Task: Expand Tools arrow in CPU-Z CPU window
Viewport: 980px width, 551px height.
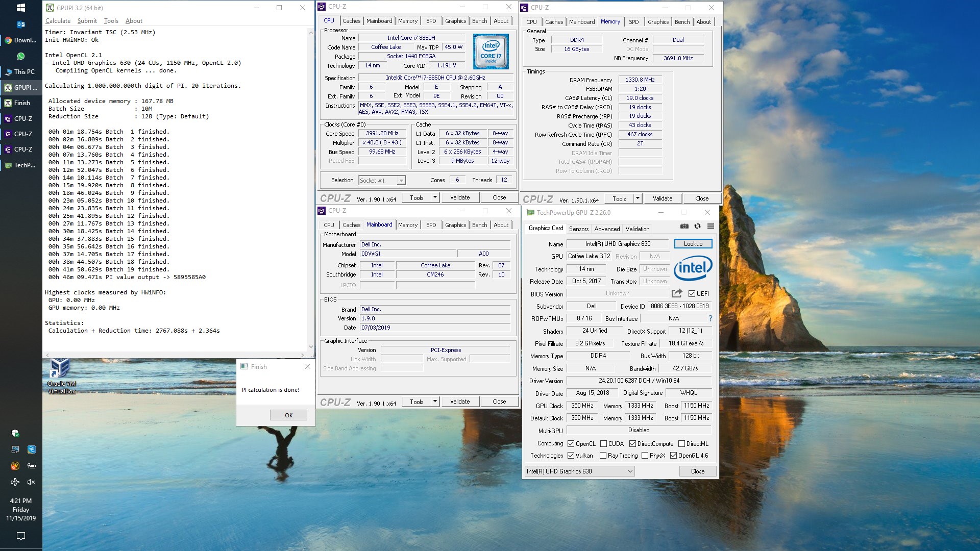Action: pyautogui.click(x=435, y=197)
